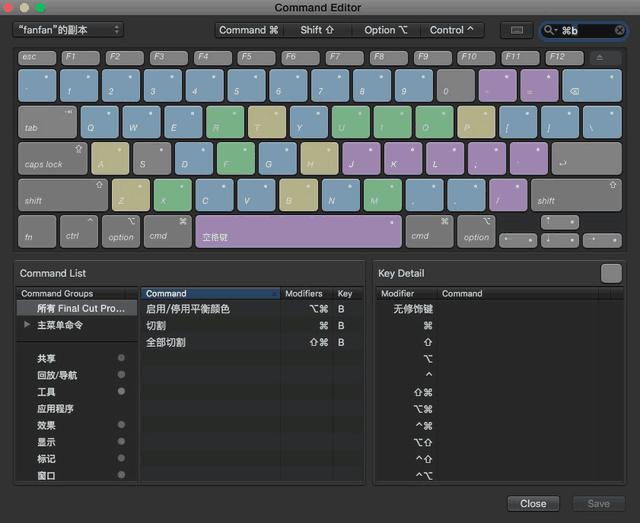The height and width of the screenshot is (523, 640).
Task: Expand the 主菜单命令 command group
Action: point(27,325)
